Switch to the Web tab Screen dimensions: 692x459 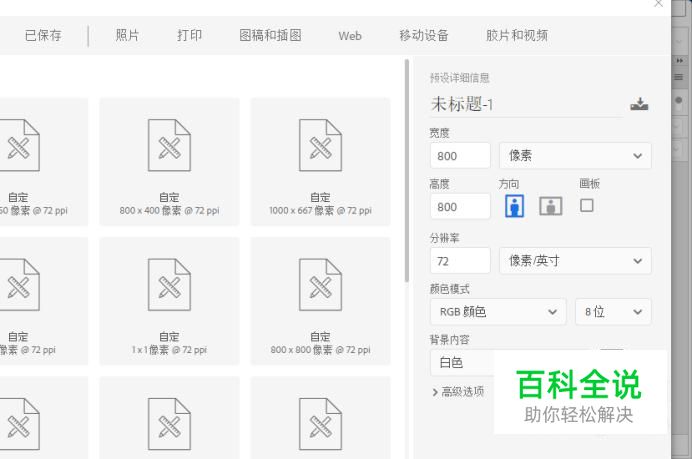pyautogui.click(x=350, y=36)
